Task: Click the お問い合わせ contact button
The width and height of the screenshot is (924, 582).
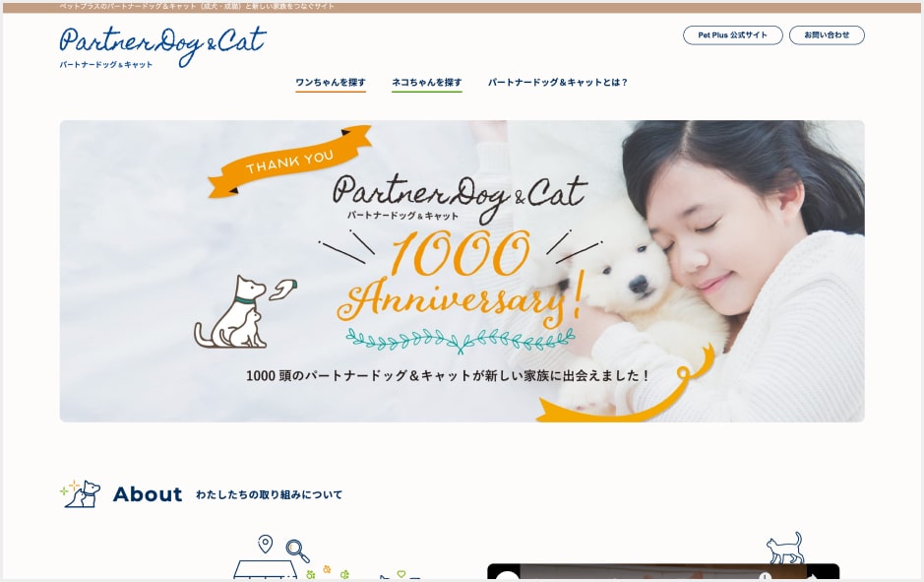Action: tap(827, 35)
